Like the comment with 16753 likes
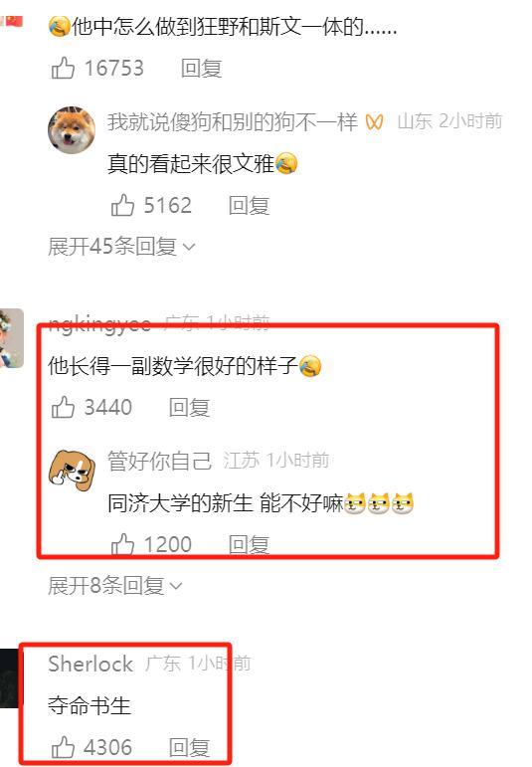Screen dimensions: 532x767 point(63,68)
